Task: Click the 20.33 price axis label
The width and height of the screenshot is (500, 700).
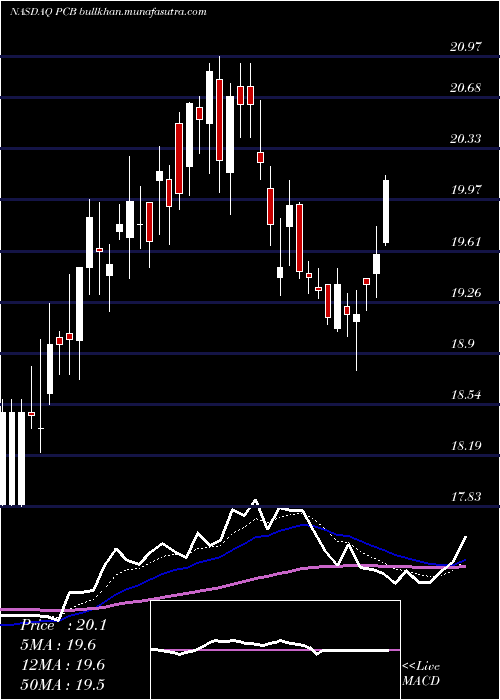Action: click(466, 139)
